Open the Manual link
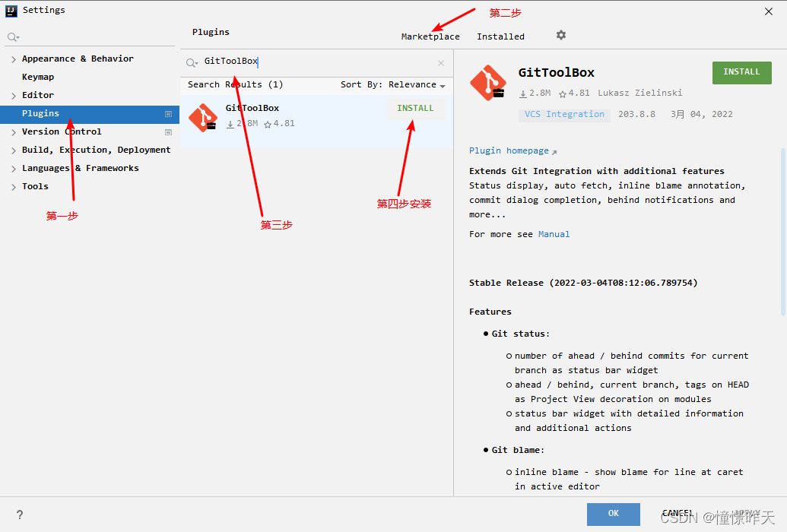The width and height of the screenshot is (787, 532). tap(554, 234)
